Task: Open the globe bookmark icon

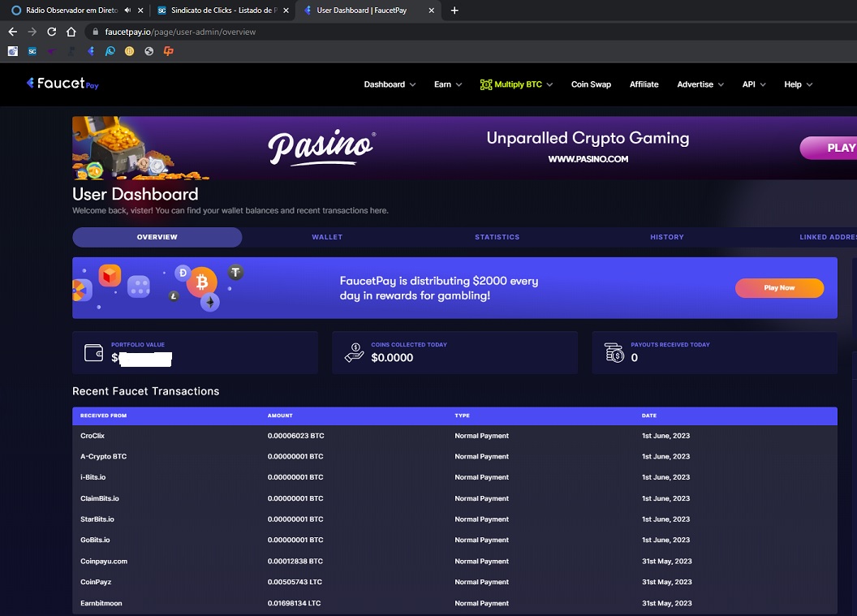Action: (x=149, y=51)
